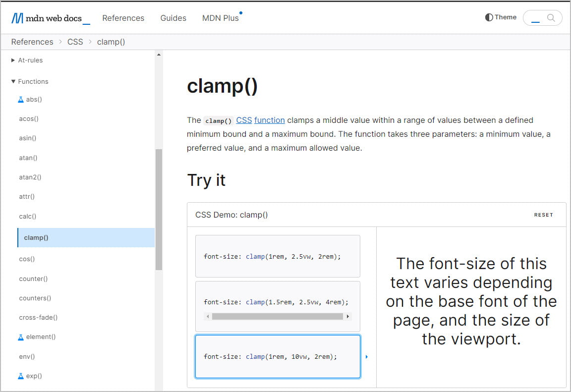Open the Guides menu
Image resolution: width=571 pixels, height=392 pixels.
coord(173,18)
